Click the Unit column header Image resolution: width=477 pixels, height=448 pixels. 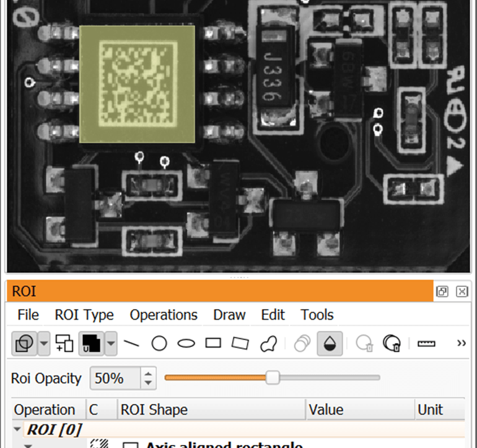coord(440,410)
